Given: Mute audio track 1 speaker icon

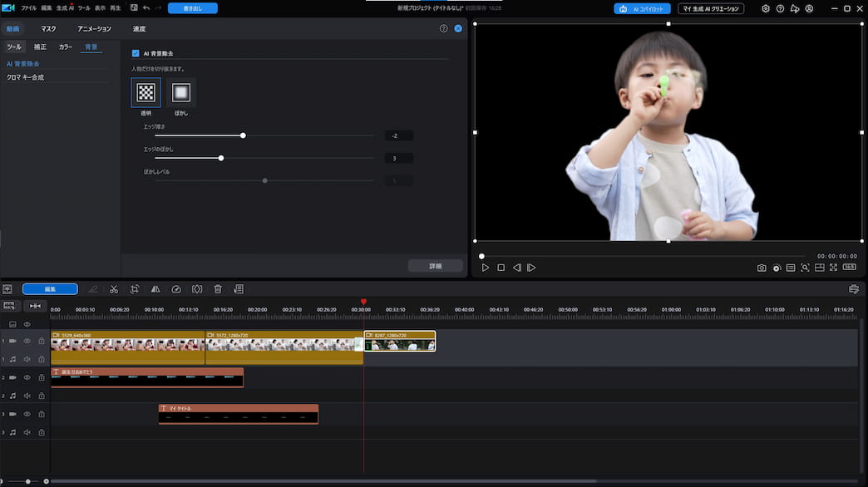Looking at the screenshot, I should [27, 359].
